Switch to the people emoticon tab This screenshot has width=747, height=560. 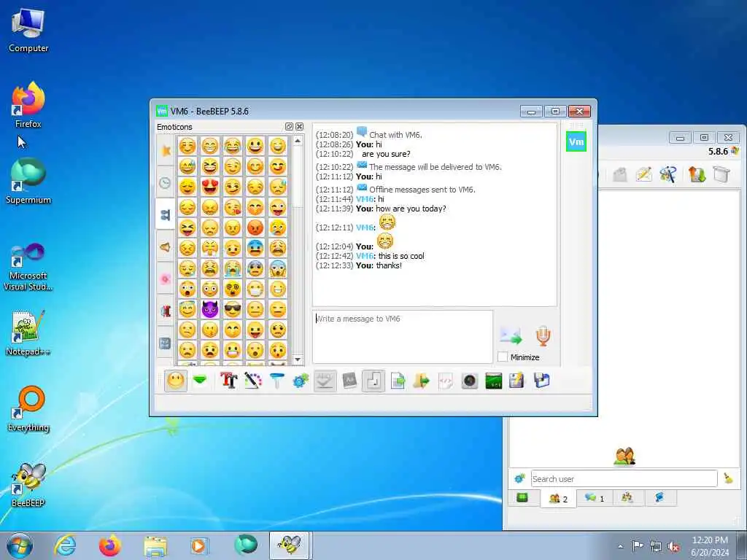[166, 215]
